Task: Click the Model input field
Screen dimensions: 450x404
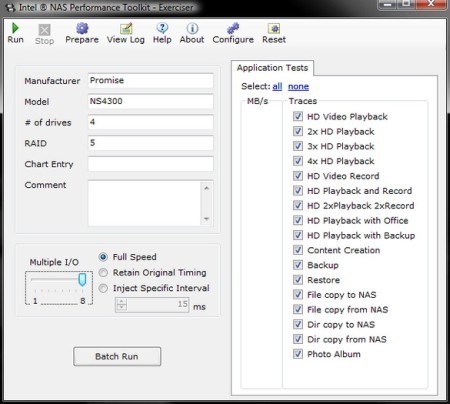Action: tap(151, 101)
